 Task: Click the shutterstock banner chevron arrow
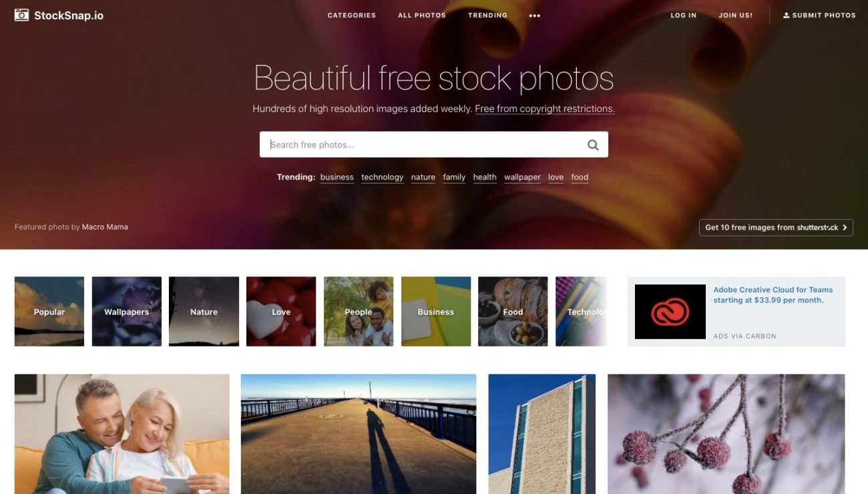pos(845,228)
